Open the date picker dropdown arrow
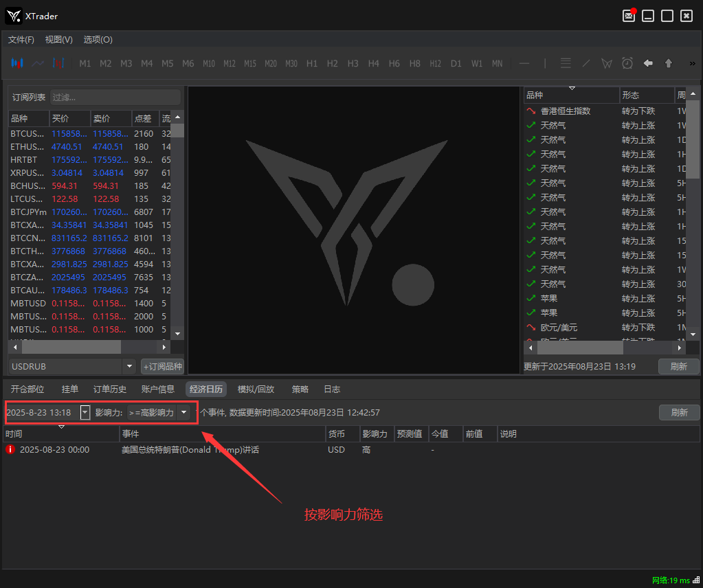Screen dimensions: 703x588 click(x=85, y=412)
